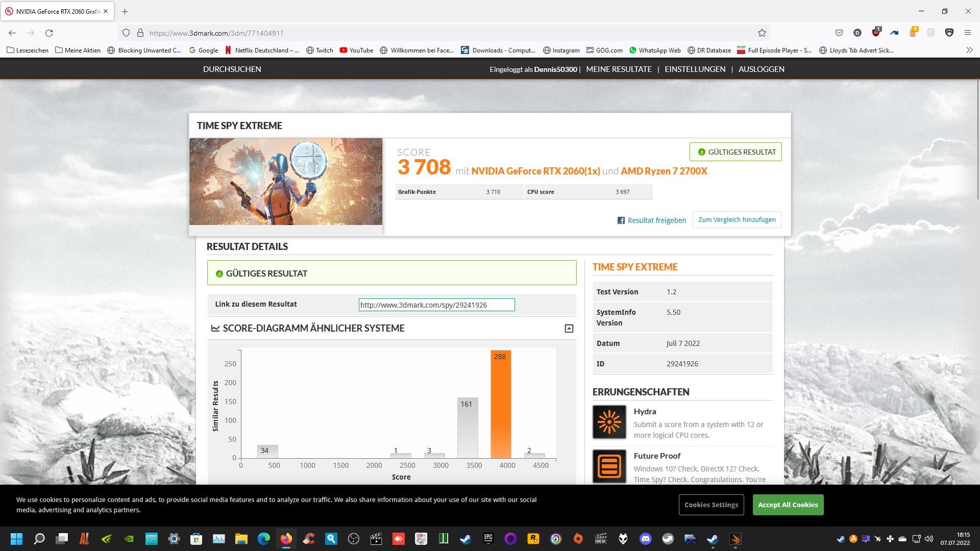Screen dimensions: 980x551
Task: Click the orange trash extension icon
Action: 913,33
